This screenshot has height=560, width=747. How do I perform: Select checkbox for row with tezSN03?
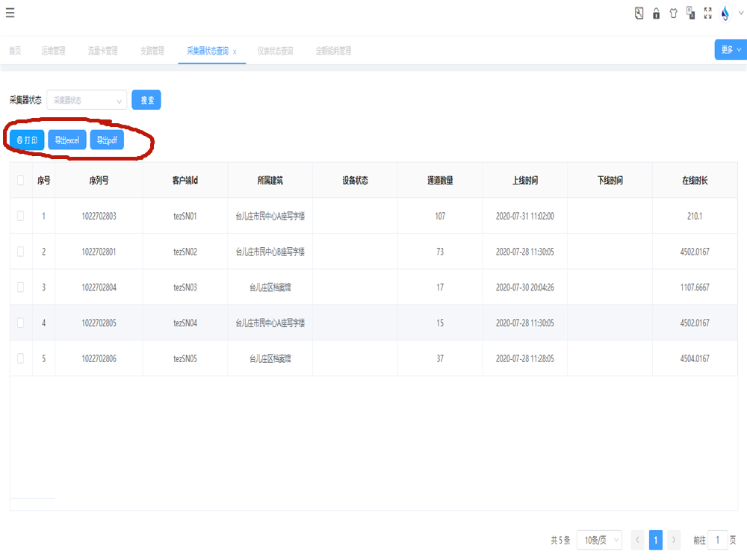[x=20, y=287]
